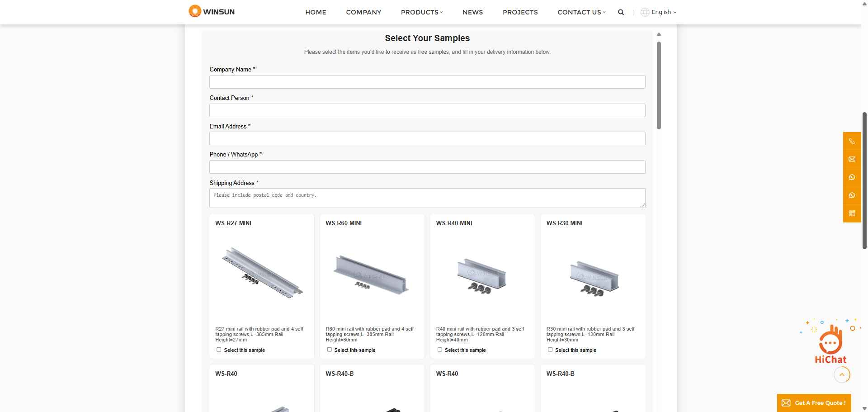Click the form's inner scrollbar thumb

point(659,85)
